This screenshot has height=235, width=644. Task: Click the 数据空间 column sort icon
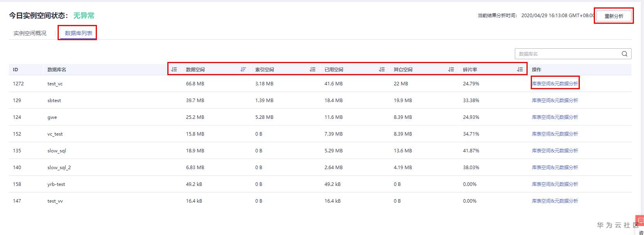(243, 69)
